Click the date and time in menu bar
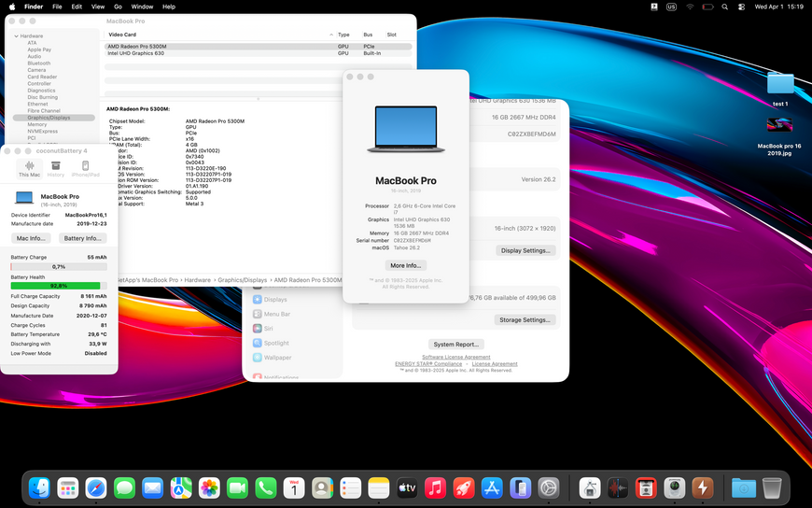The image size is (812, 508). tap(778, 7)
